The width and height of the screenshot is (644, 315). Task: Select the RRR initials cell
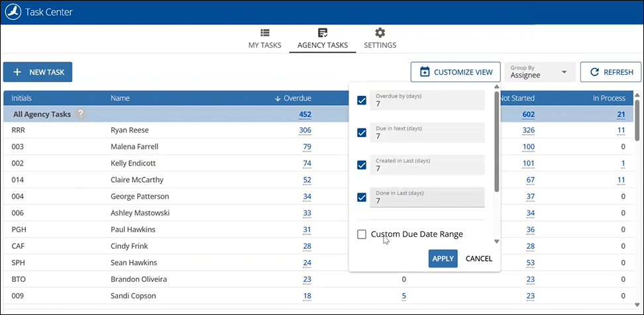(19, 130)
